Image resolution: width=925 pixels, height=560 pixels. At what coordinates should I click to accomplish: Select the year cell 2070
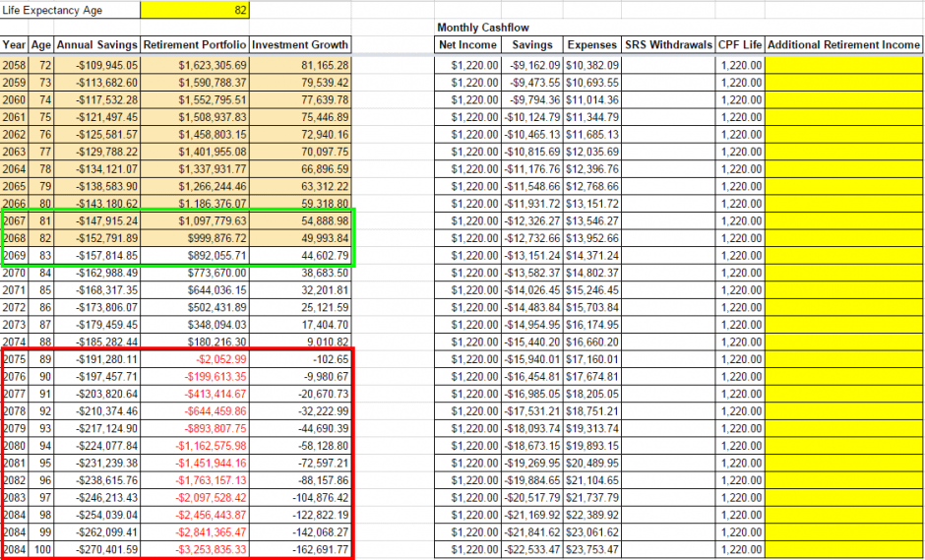(14, 274)
